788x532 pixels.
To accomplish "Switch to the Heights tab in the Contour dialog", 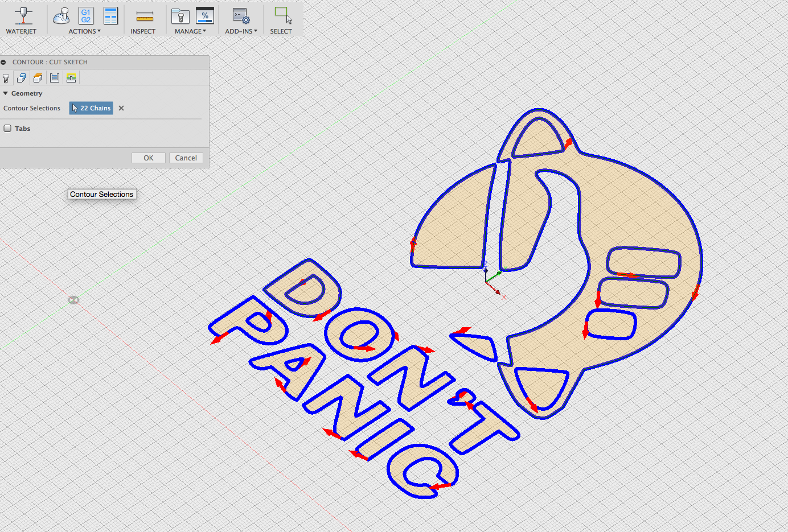I will click(x=38, y=78).
